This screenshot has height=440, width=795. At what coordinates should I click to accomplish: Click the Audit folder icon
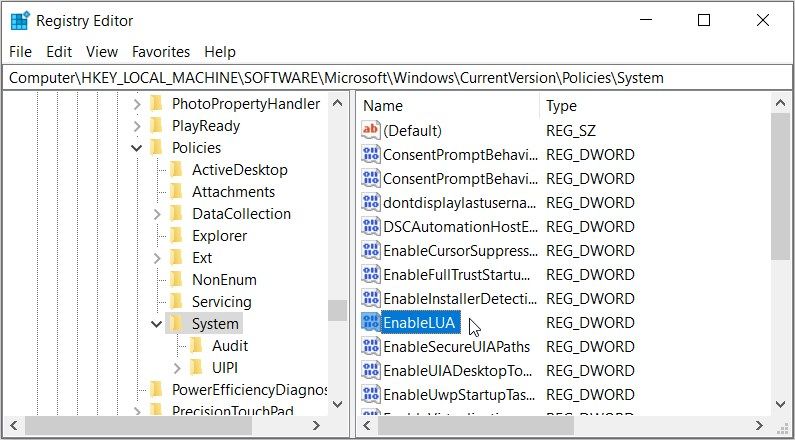click(x=196, y=346)
